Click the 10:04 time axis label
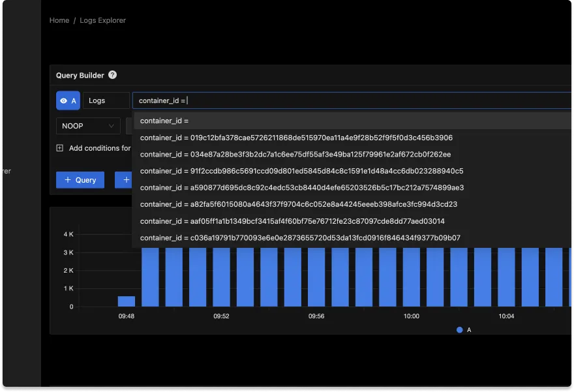This screenshot has height=392, width=574. [506, 316]
